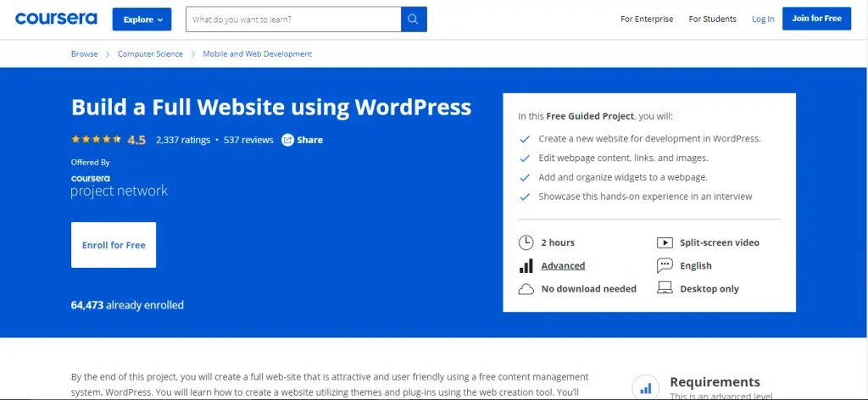Click the Coursera logo
This screenshot has height=400, width=868.
[x=56, y=19]
